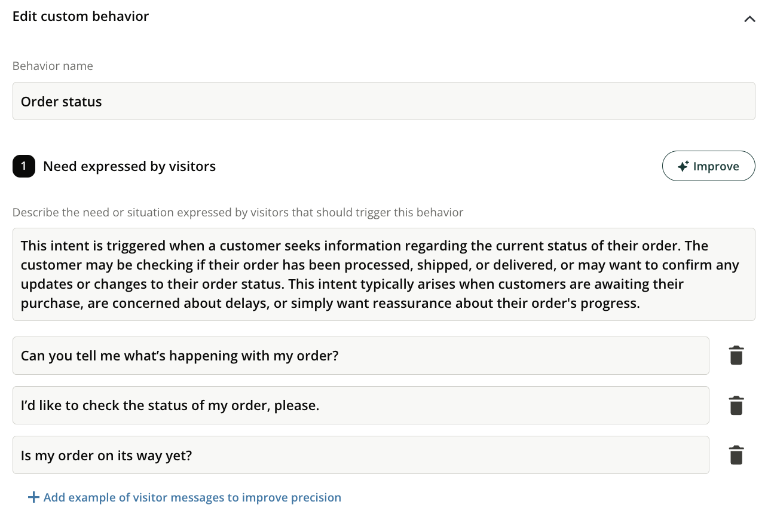The image size is (771, 532).
Task: Collapse the Edit custom behavior section chevron
Action: point(749,19)
